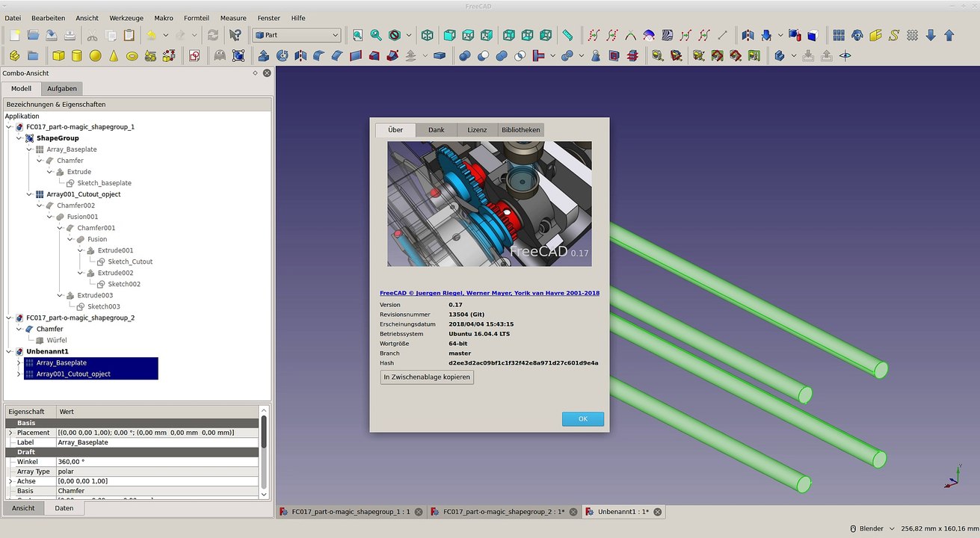This screenshot has width=980, height=538.
Task: Click the Fillet edges tool icon
Action: click(319, 55)
